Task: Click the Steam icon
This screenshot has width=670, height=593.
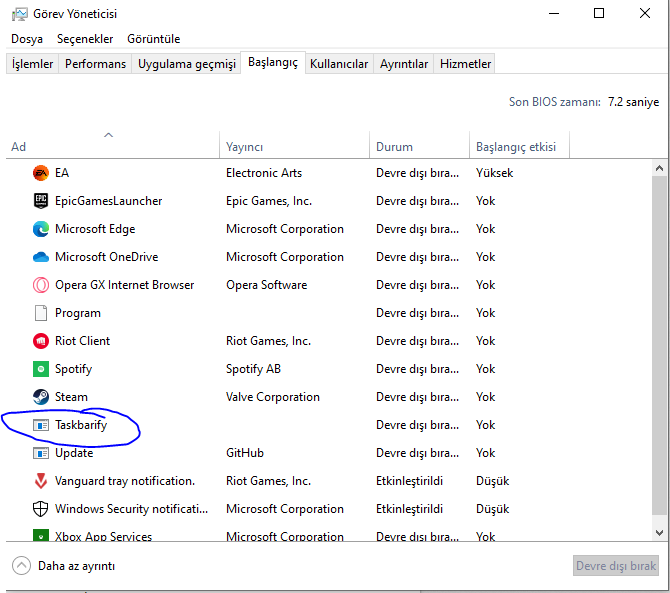Action: coord(41,397)
